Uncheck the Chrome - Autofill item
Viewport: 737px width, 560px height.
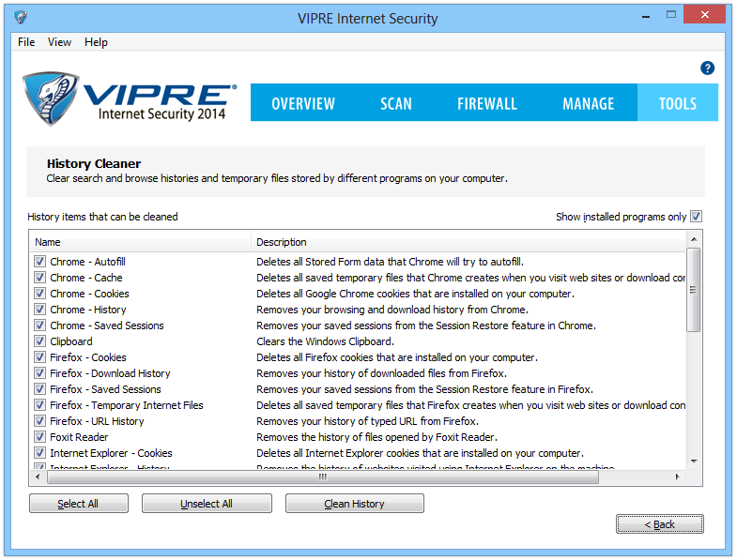pos(40,262)
